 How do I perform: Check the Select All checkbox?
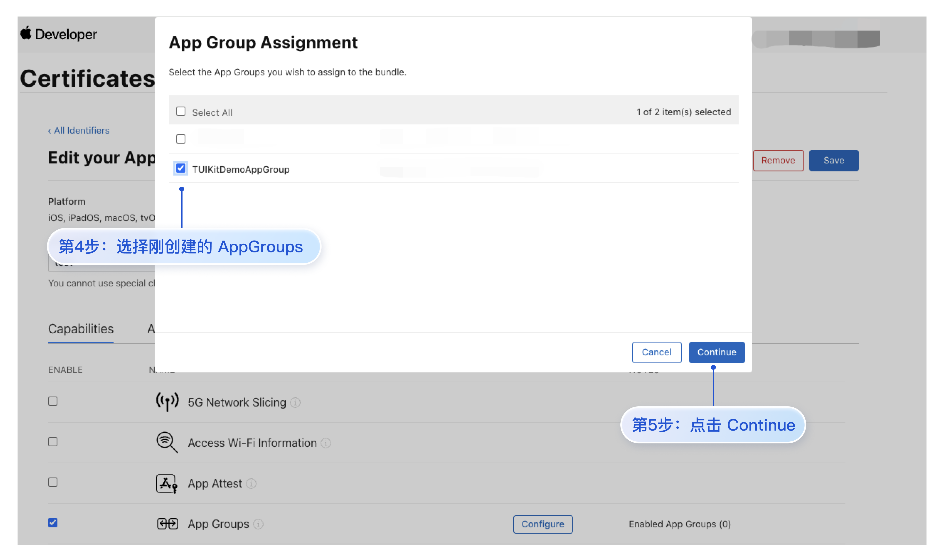tap(181, 112)
